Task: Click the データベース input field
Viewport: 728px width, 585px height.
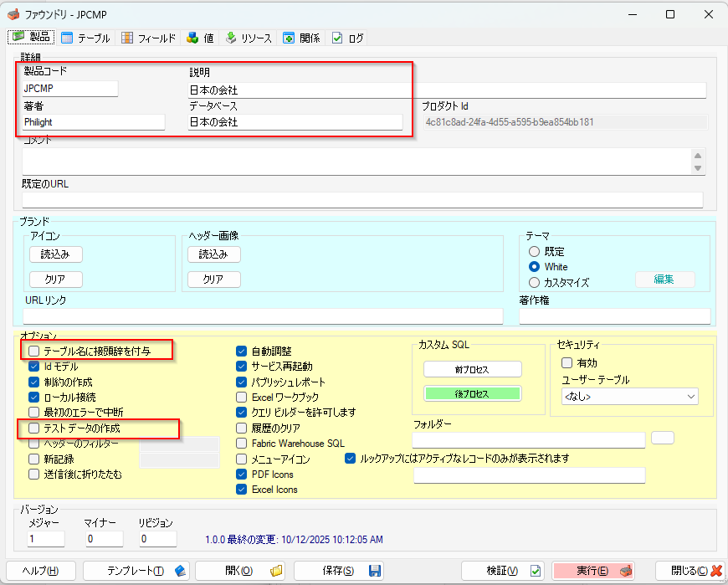Action: [295, 122]
